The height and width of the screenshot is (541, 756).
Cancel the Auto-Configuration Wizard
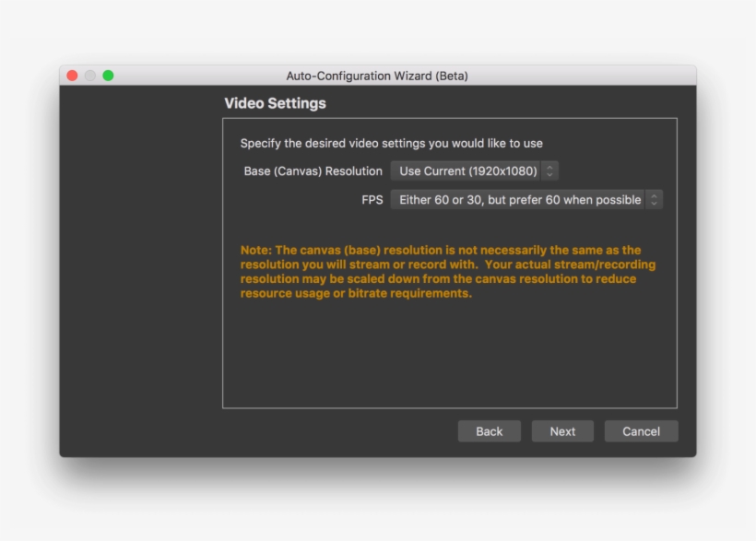641,430
